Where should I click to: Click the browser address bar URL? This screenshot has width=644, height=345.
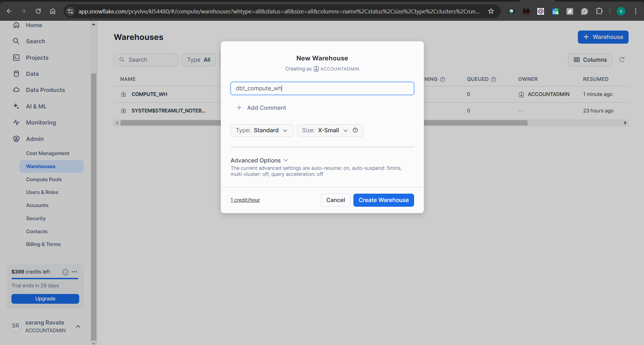coord(279,11)
